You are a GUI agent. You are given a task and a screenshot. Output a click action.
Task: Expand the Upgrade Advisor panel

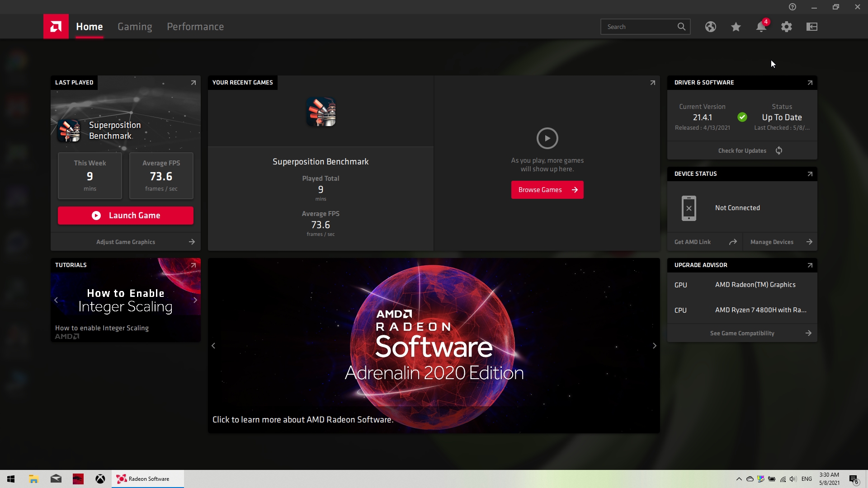810,265
